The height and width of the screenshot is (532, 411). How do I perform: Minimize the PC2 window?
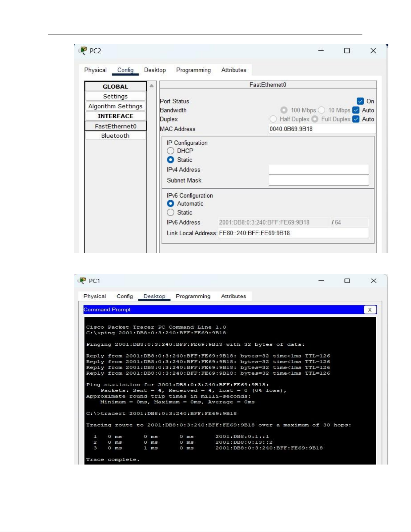coord(321,50)
